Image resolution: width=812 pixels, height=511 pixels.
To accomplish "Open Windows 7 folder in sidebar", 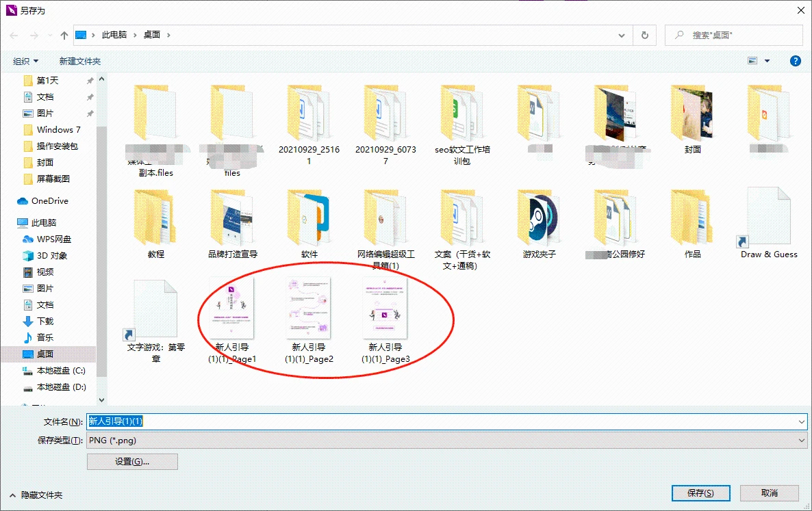I will click(58, 130).
